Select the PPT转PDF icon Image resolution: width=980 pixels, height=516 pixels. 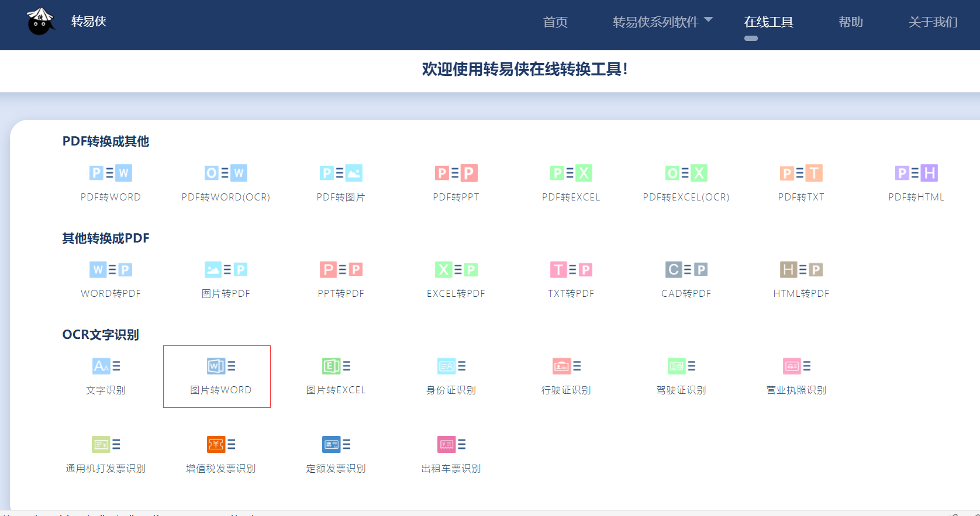341,269
